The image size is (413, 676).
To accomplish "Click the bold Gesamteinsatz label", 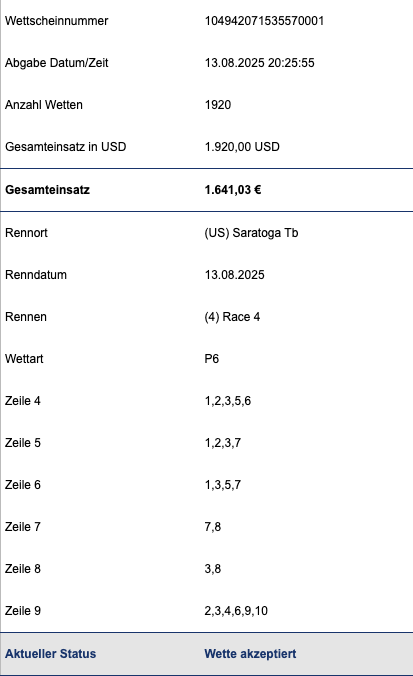I will (47, 190).
